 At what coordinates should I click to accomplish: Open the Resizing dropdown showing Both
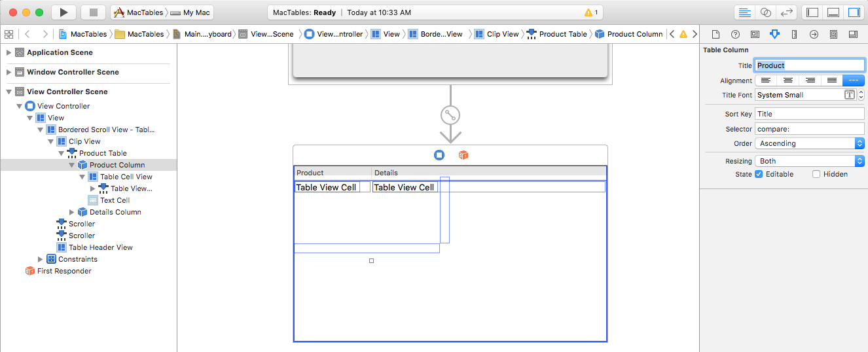click(x=810, y=161)
